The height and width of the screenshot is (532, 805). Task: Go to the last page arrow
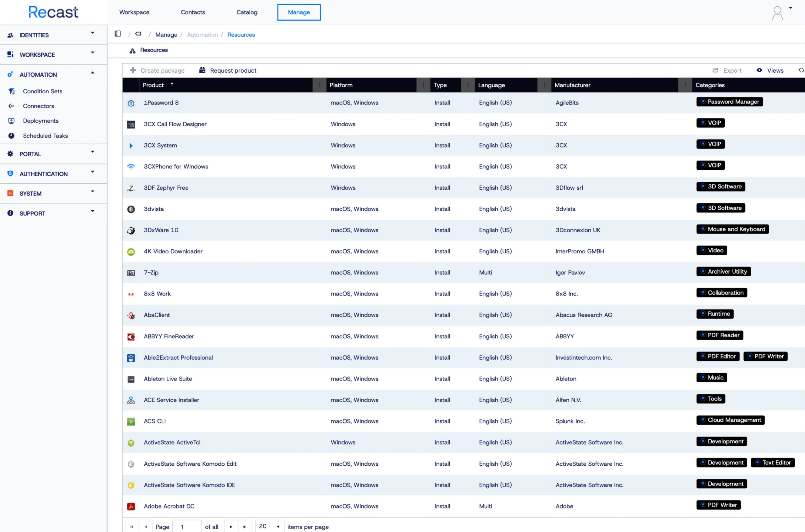pyautogui.click(x=245, y=527)
